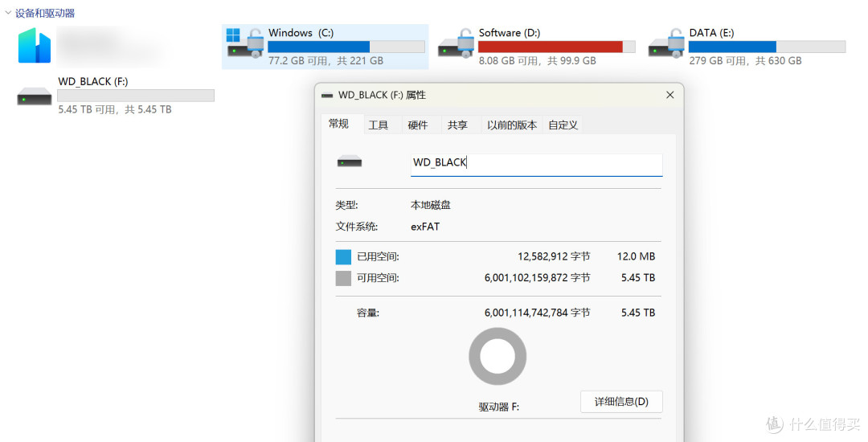Open the 自定义 tab
Viewport: 868px width, 442px height.
click(x=563, y=125)
